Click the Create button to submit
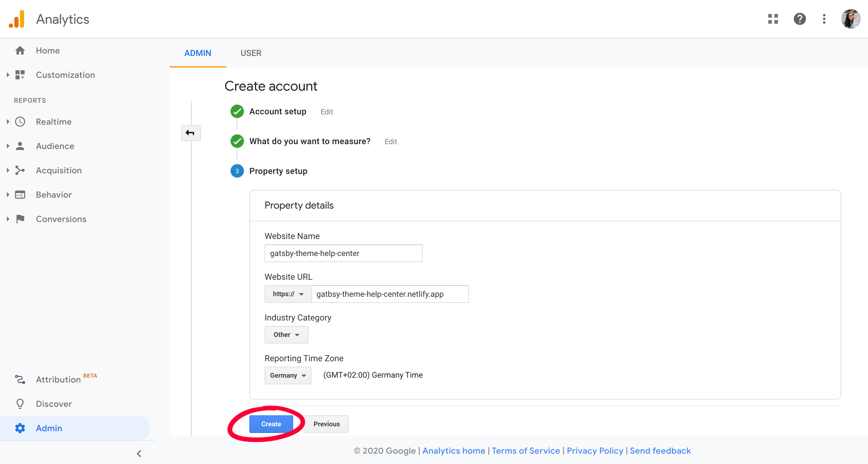 tap(271, 424)
